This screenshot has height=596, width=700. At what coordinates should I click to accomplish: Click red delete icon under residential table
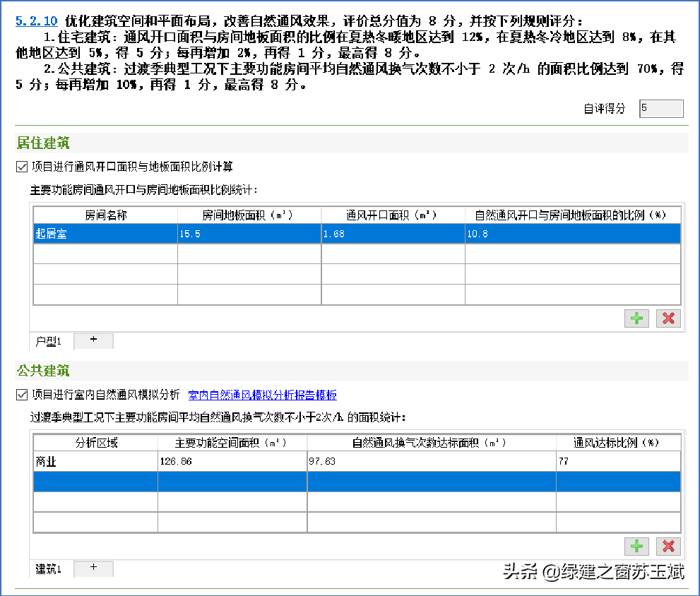coord(668,318)
